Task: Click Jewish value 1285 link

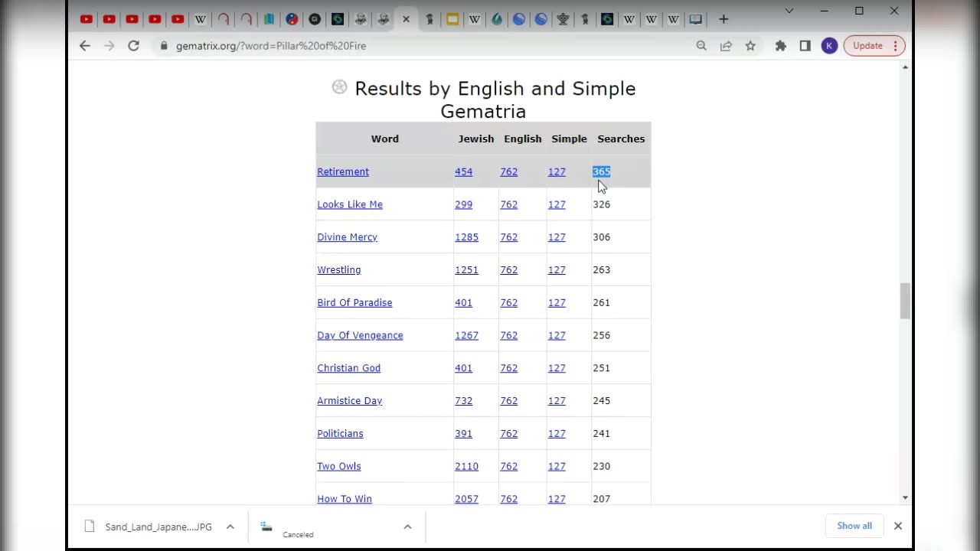Action: click(466, 237)
